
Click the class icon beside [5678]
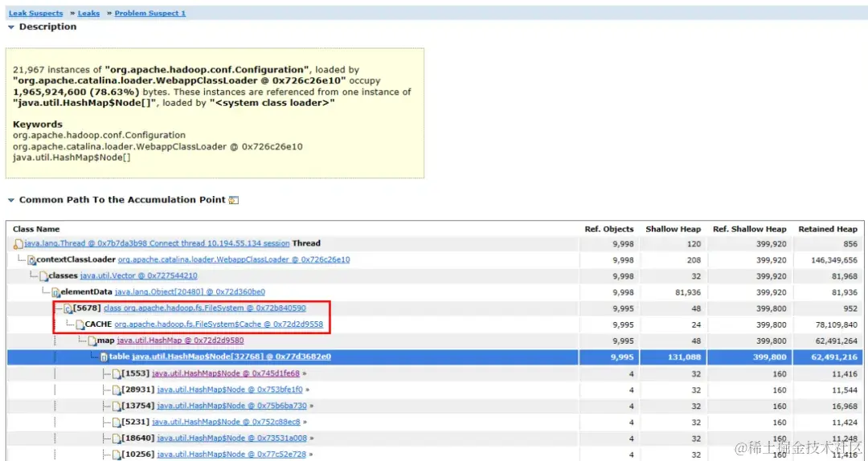[68, 309]
